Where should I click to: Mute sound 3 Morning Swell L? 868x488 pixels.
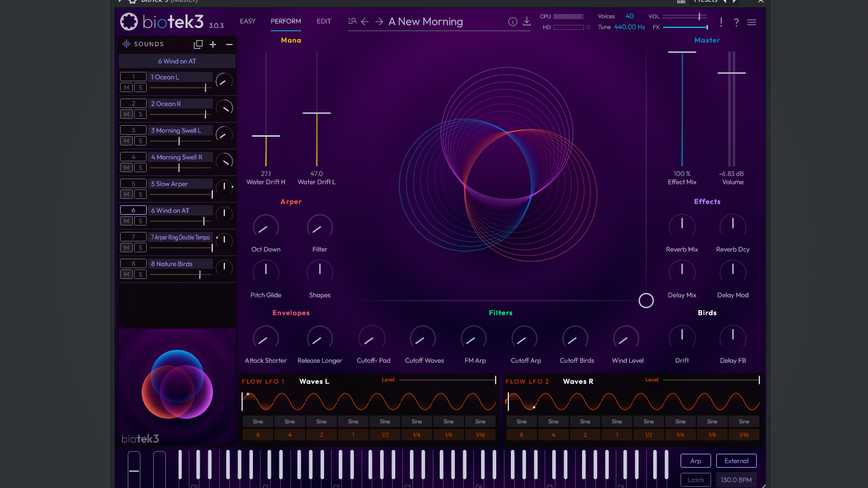click(x=126, y=141)
